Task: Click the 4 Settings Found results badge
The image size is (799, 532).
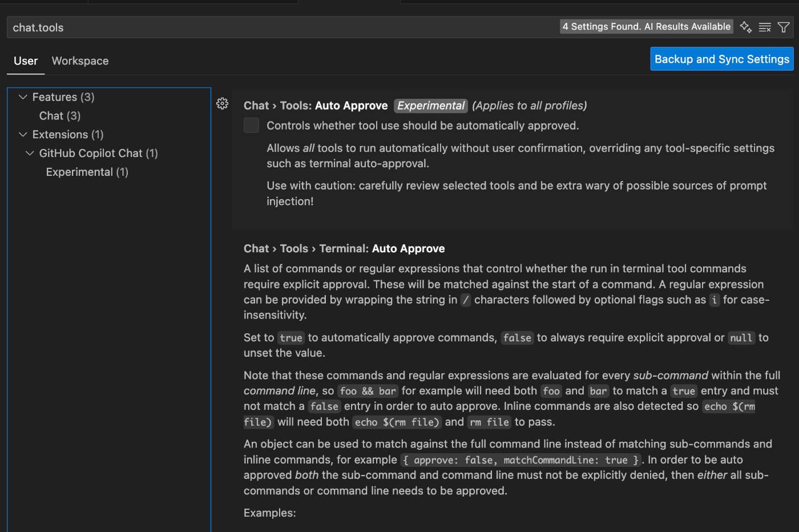Action: coord(647,26)
